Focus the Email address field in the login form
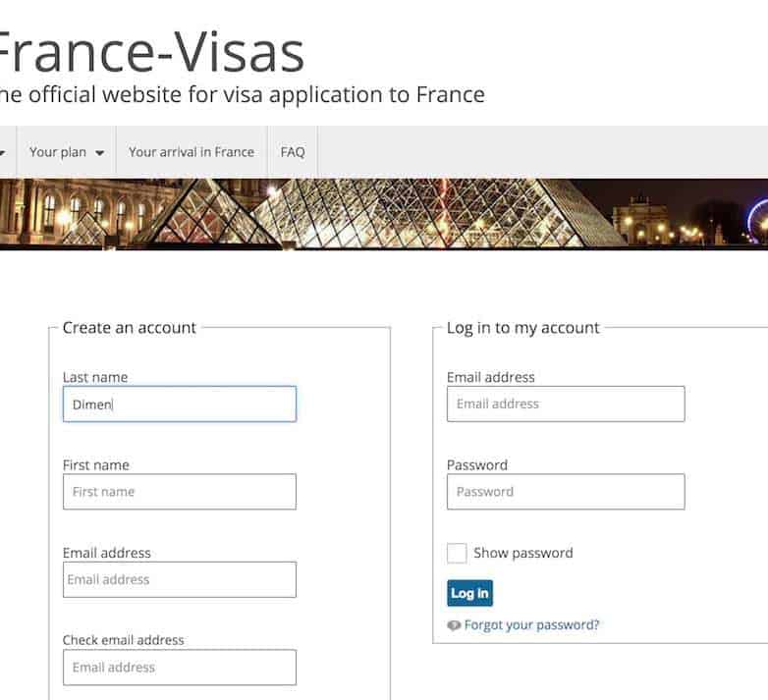 click(566, 404)
